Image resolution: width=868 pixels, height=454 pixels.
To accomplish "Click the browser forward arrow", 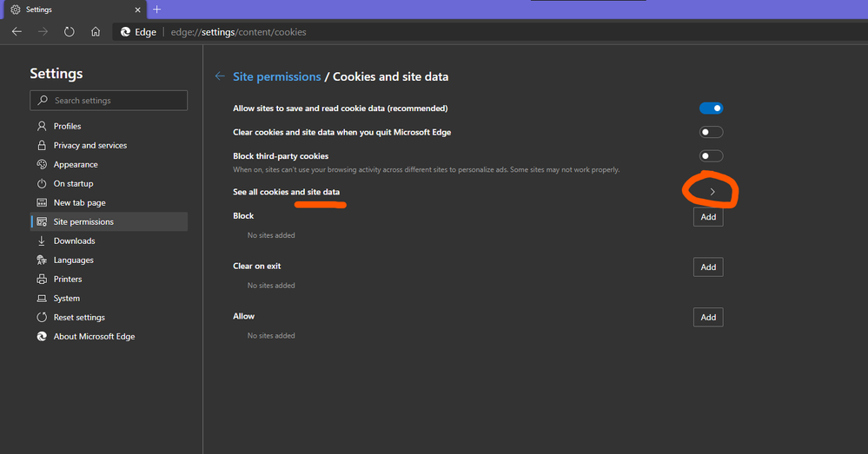I will click(43, 31).
